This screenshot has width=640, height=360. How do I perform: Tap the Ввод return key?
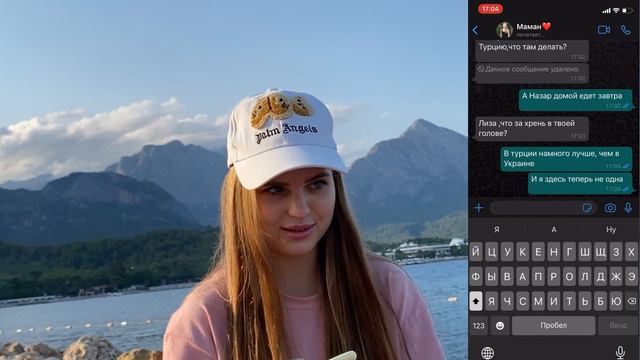[x=618, y=326]
